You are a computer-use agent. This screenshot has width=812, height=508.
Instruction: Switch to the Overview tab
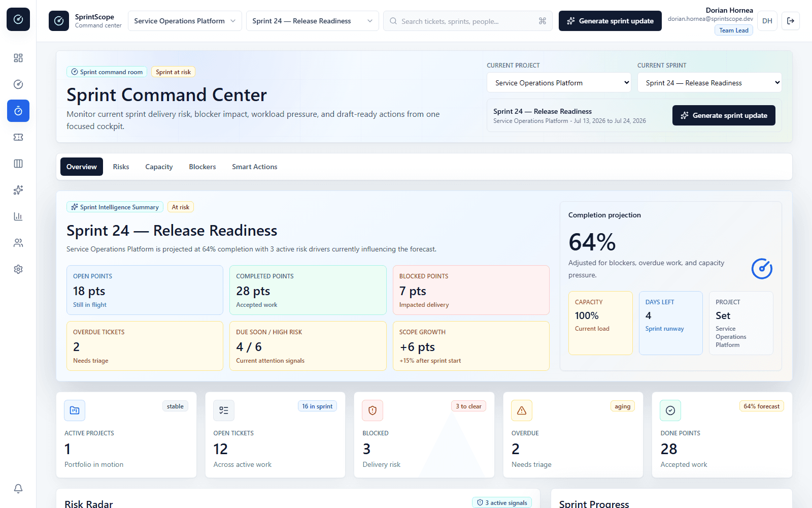pyautogui.click(x=82, y=167)
